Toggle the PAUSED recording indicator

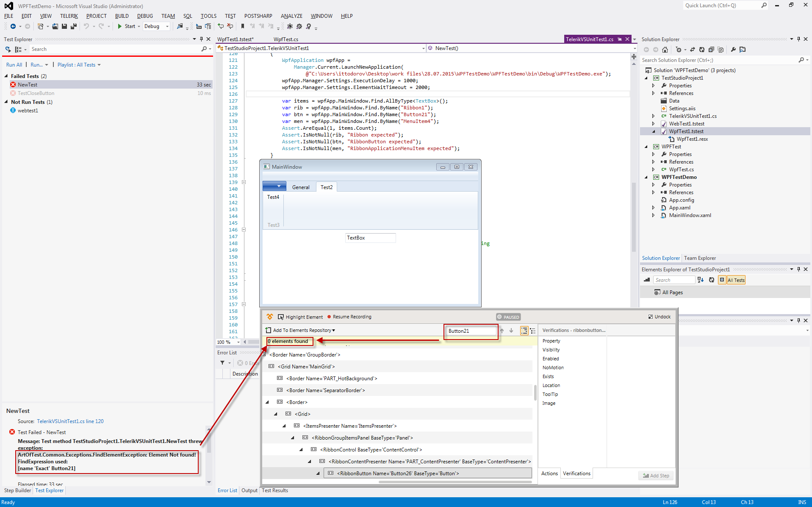[x=508, y=317]
